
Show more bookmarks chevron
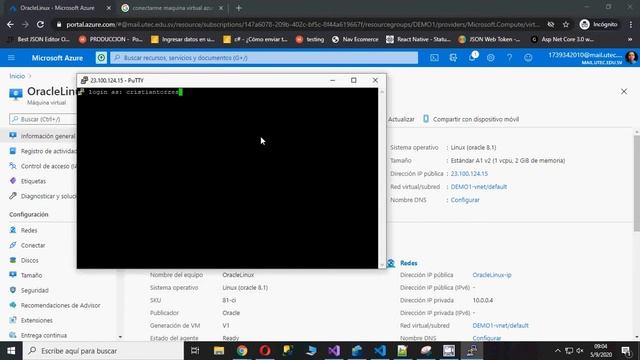[630, 40]
